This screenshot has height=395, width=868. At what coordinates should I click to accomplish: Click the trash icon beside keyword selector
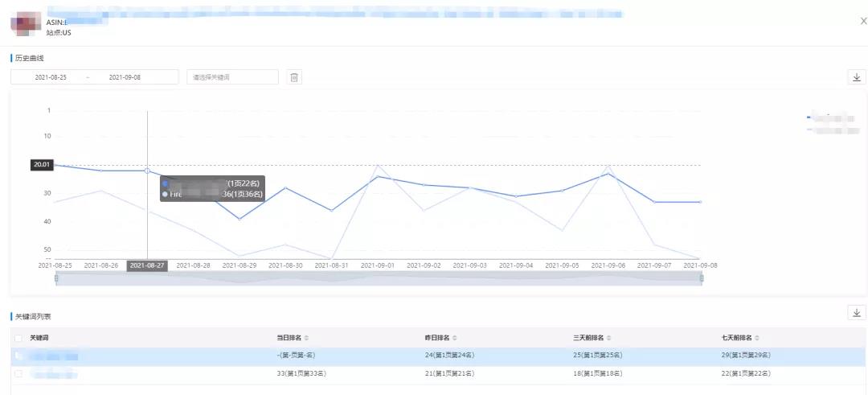point(294,77)
